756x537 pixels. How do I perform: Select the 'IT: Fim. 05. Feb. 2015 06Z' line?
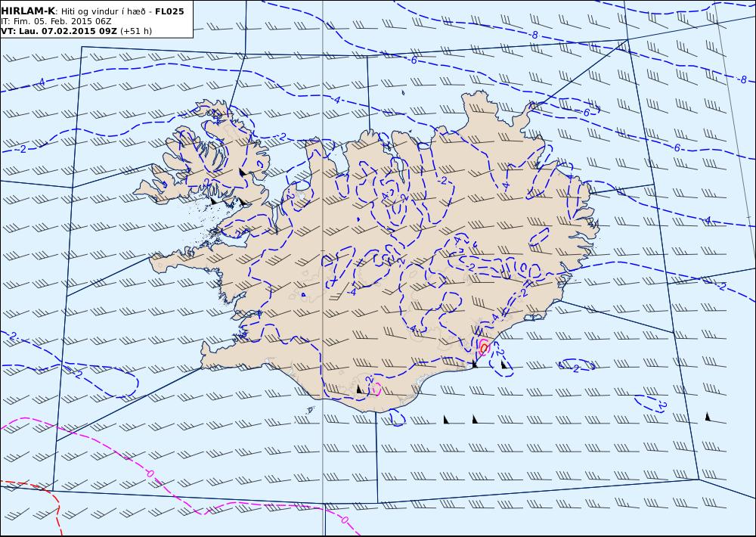pos(56,21)
